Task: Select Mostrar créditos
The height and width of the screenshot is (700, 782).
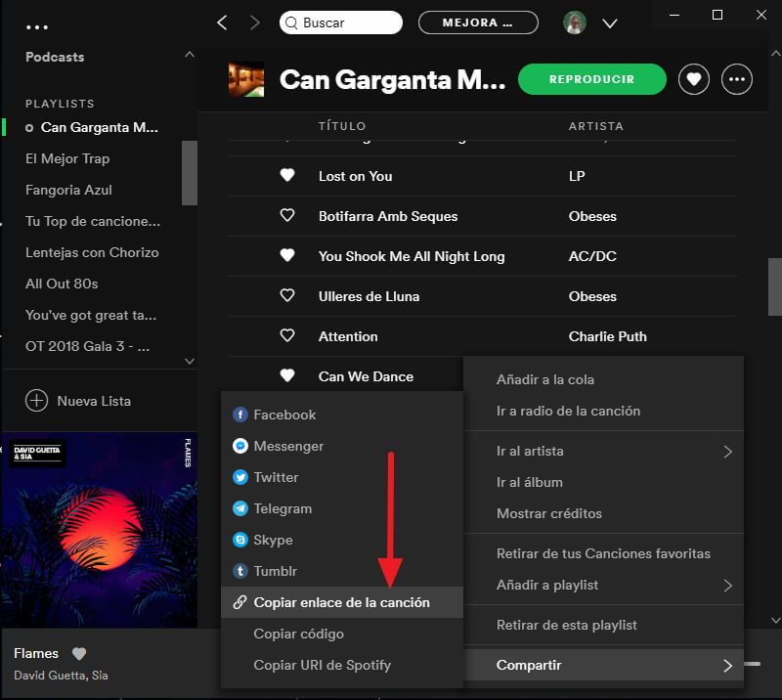Action: (603, 513)
